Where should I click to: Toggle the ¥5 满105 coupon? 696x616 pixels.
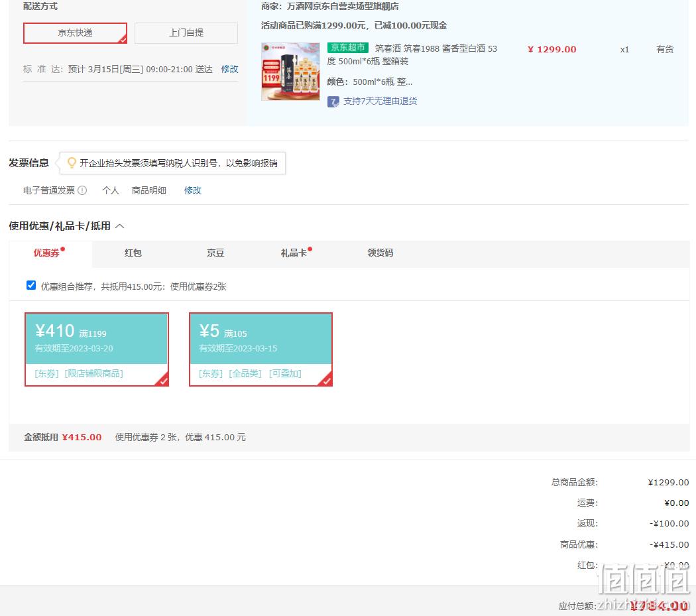261,349
